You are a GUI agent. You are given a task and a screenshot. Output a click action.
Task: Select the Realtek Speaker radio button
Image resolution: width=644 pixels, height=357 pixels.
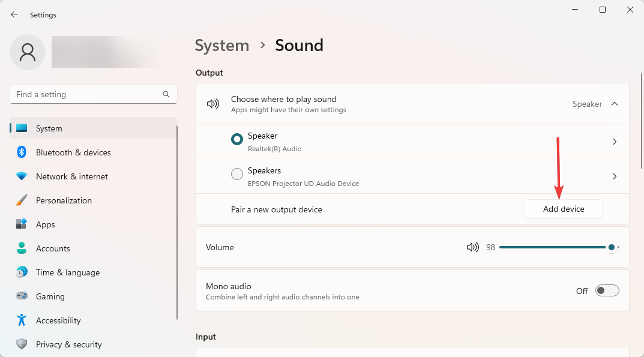237,139
